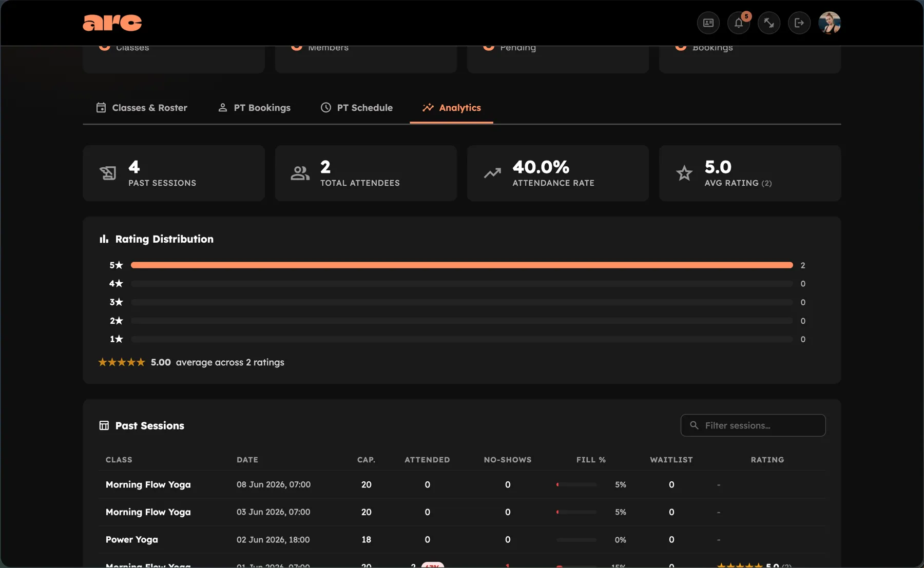
Task: Click the Analytics tab chart icon
Action: pos(428,107)
